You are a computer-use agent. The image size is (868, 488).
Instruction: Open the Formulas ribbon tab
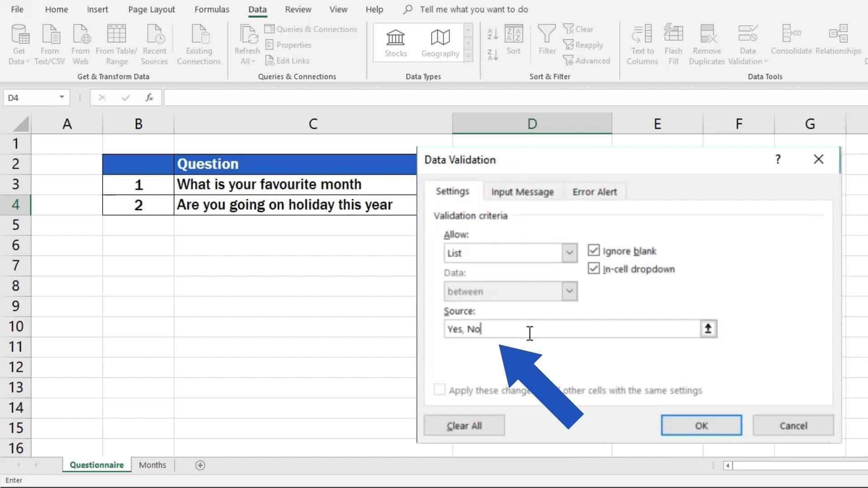[x=211, y=9]
